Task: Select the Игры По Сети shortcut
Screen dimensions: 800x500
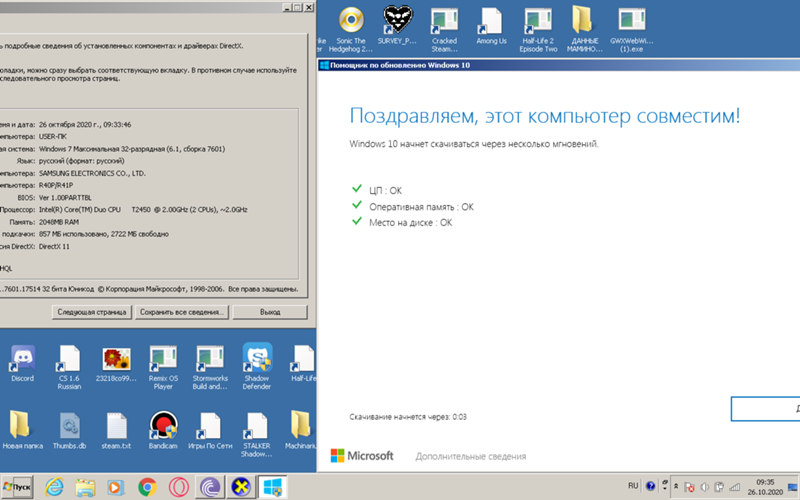Action: click(210, 431)
